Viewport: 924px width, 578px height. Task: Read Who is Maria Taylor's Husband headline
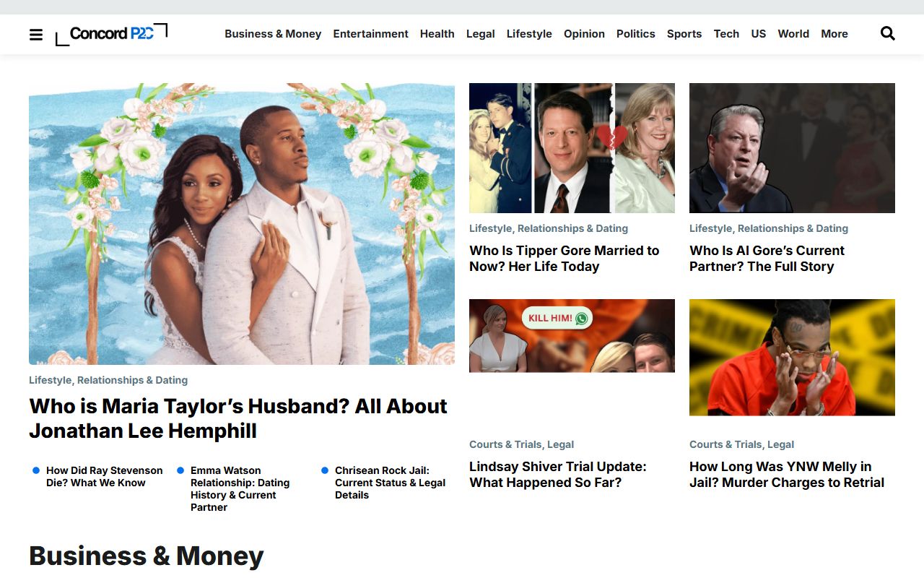pos(238,418)
